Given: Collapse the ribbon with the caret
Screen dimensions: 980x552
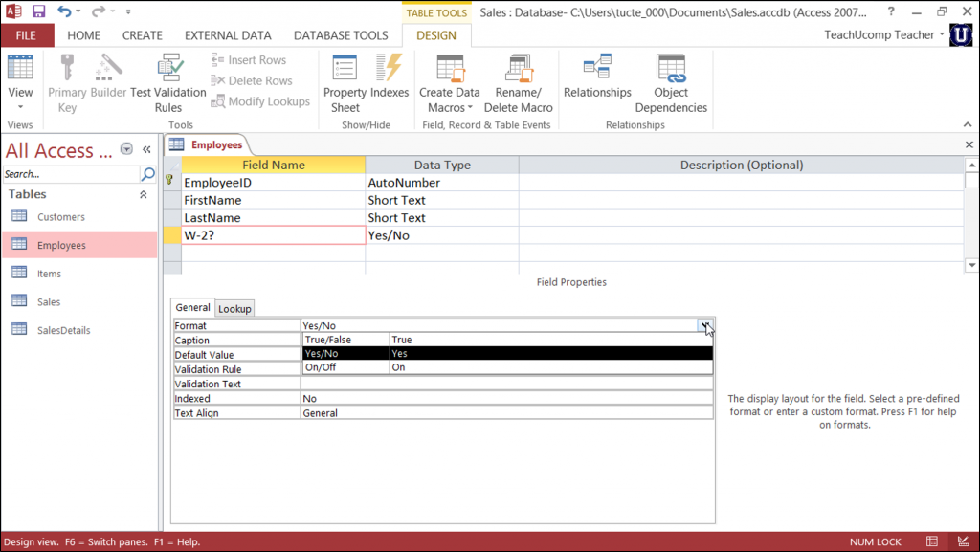Looking at the screenshot, I should [x=968, y=125].
